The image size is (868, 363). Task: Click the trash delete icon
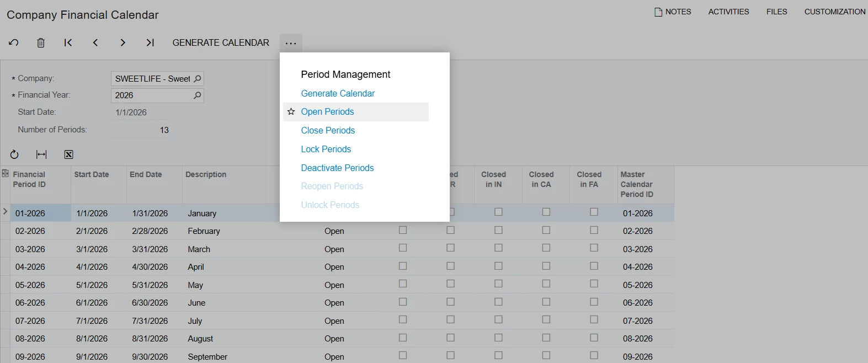[x=41, y=42]
